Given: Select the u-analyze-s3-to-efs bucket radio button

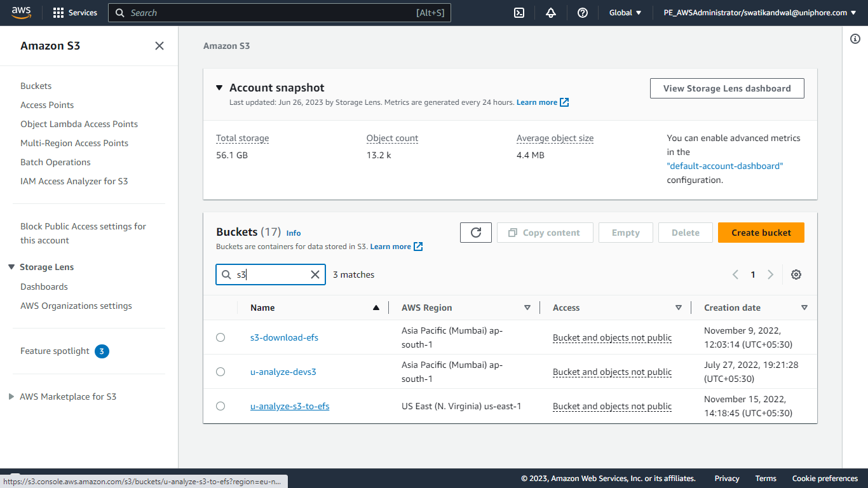Looking at the screenshot, I should pyautogui.click(x=220, y=406).
